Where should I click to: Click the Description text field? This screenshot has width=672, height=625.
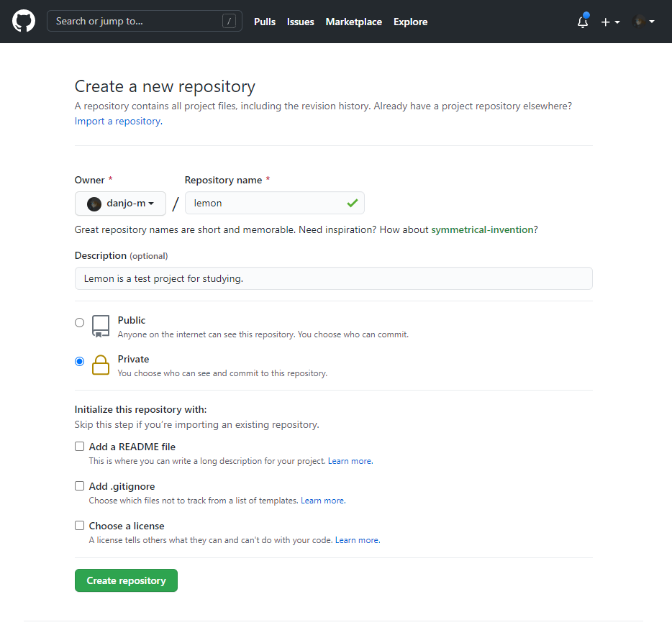(x=333, y=278)
